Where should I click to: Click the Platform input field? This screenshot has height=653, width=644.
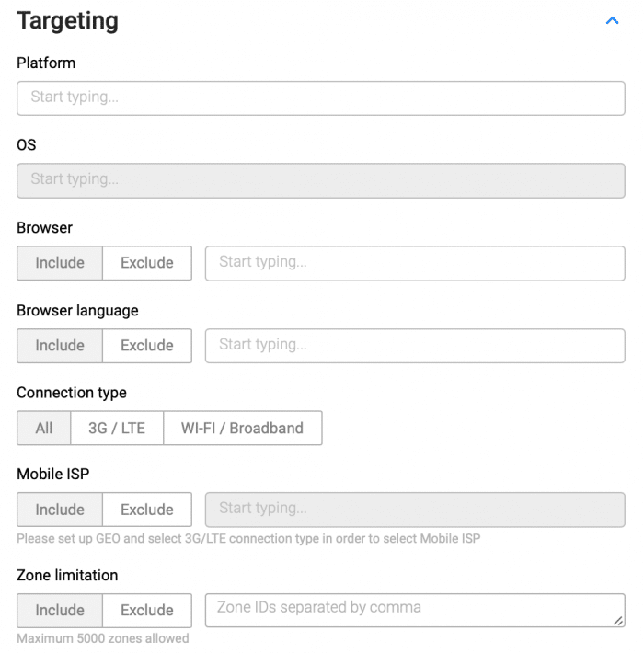(x=320, y=97)
